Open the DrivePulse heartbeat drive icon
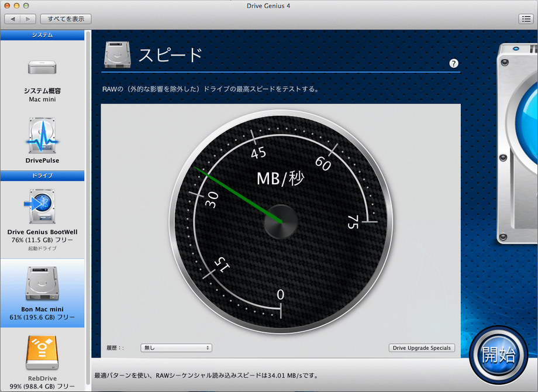Image resolution: width=538 pixels, height=392 pixels. (x=42, y=135)
